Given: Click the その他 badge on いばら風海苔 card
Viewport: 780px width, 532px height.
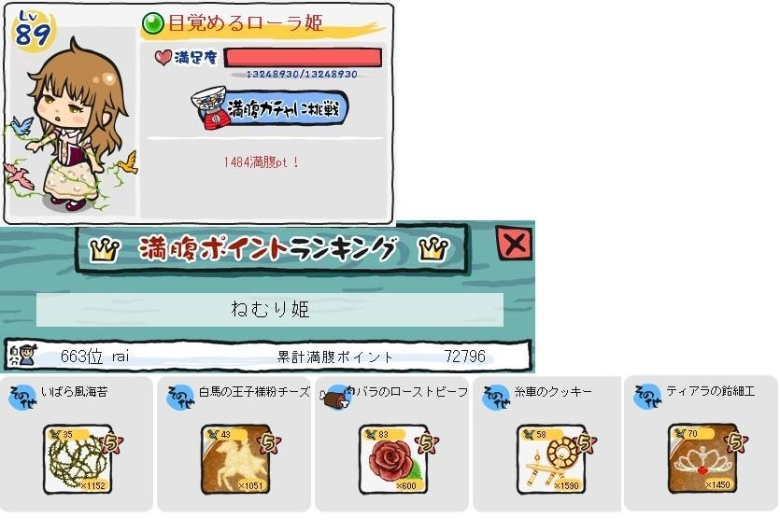Looking at the screenshot, I should pyautogui.click(x=22, y=398).
